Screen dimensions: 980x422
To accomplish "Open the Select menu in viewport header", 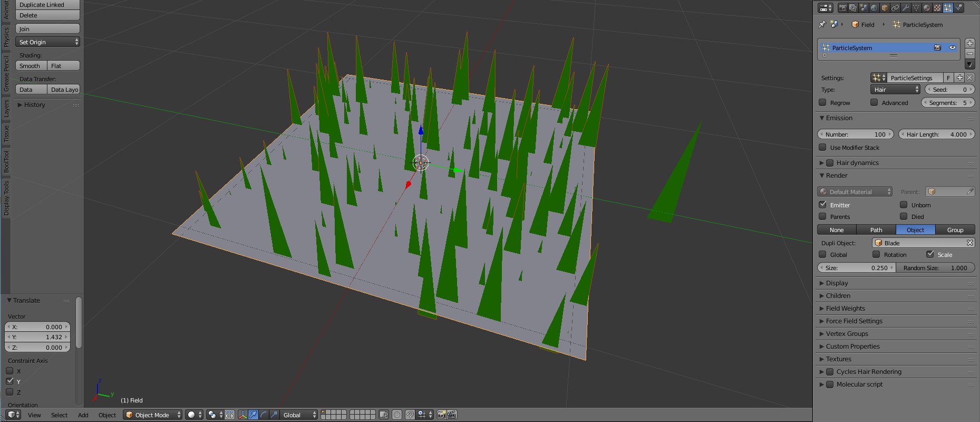I will (59, 415).
